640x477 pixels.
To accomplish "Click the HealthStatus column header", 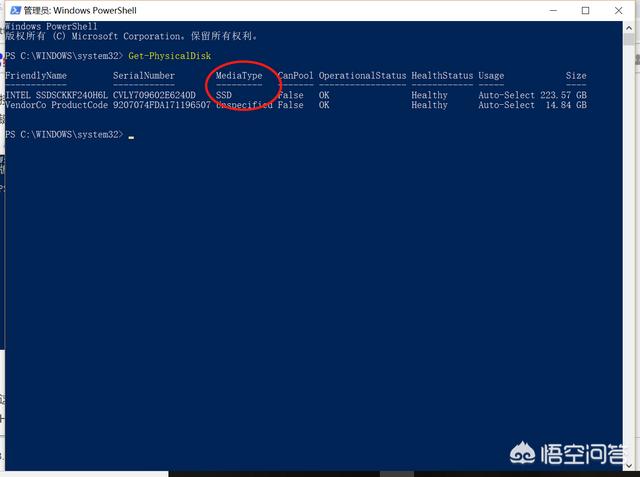I will click(x=442, y=75).
